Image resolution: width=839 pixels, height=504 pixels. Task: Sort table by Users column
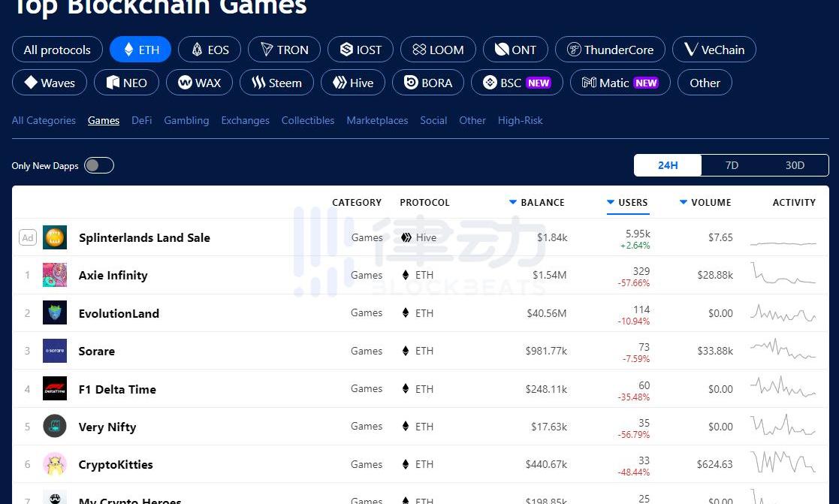[x=627, y=202]
